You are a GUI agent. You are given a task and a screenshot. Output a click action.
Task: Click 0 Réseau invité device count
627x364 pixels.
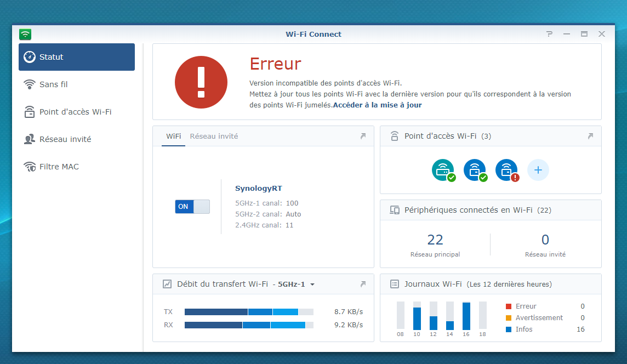point(545,245)
